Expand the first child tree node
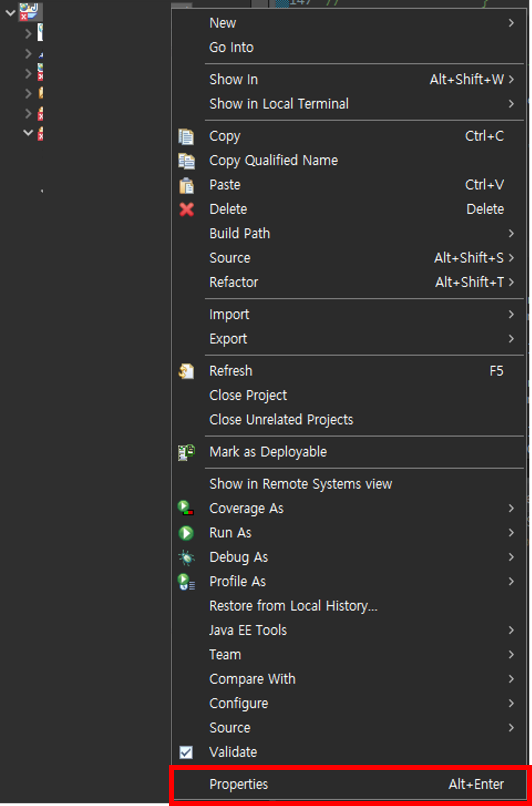 pos(28,34)
